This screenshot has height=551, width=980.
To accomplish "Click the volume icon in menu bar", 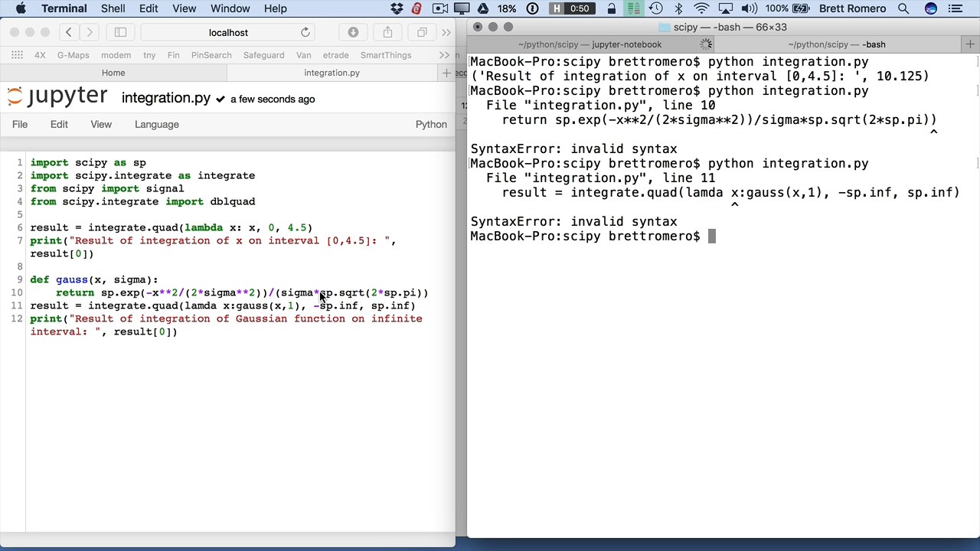I will tap(750, 8).
